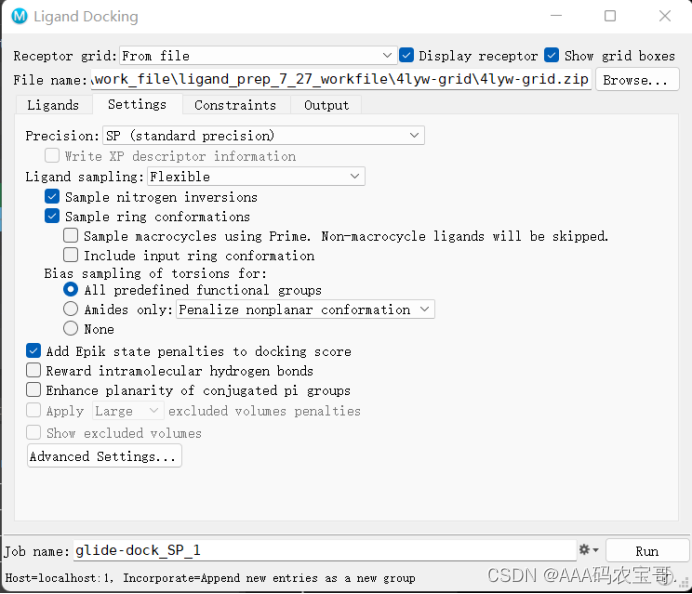Image resolution: width=692 pixels, height=594 pixels.
Task: Open the Receptor grid dropdown
Action: (x=258, y=56)
